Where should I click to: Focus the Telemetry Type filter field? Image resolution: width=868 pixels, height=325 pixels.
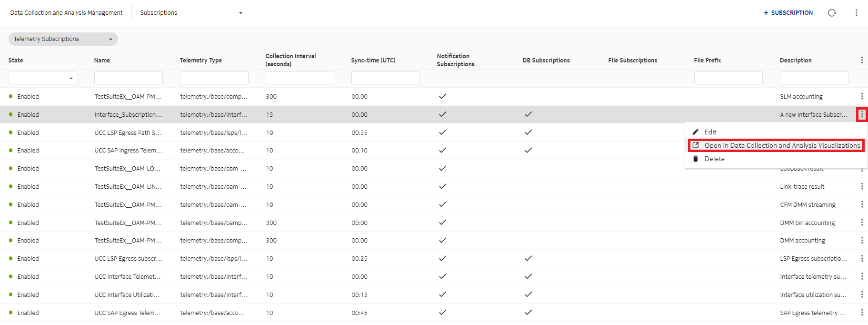click(x=214, y=78)
